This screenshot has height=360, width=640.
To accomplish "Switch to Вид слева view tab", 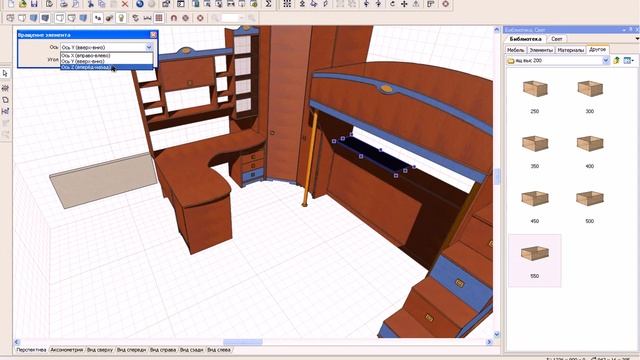I will click(219, 350).
